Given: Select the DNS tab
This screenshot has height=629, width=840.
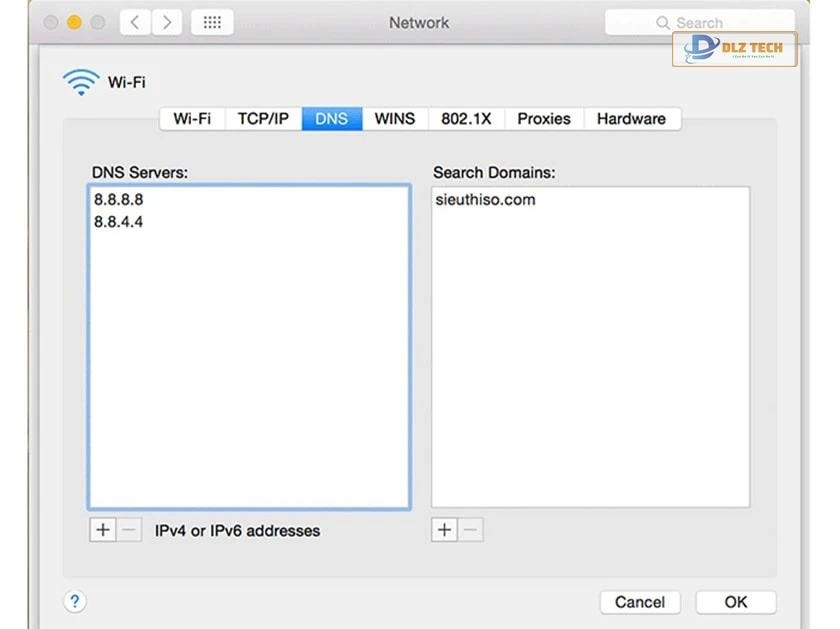Looking at the screenshot, I should [331, 118].
